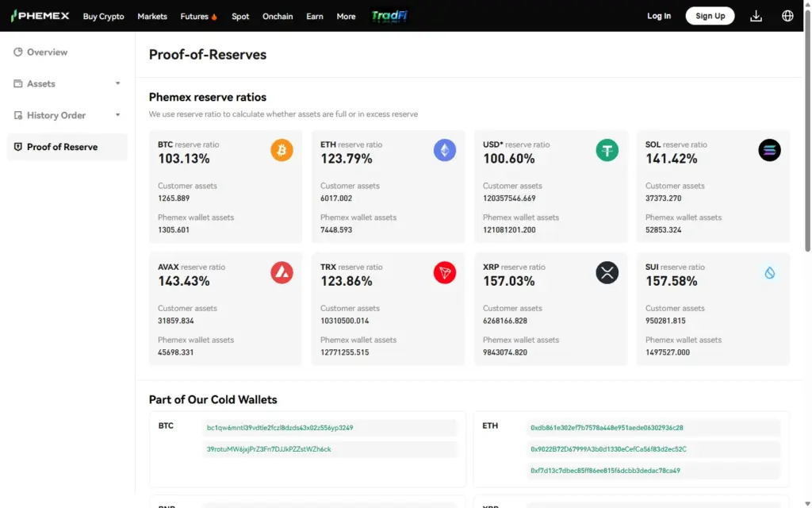Click the Sui droplet icon in SUI card

click(769, 273)
